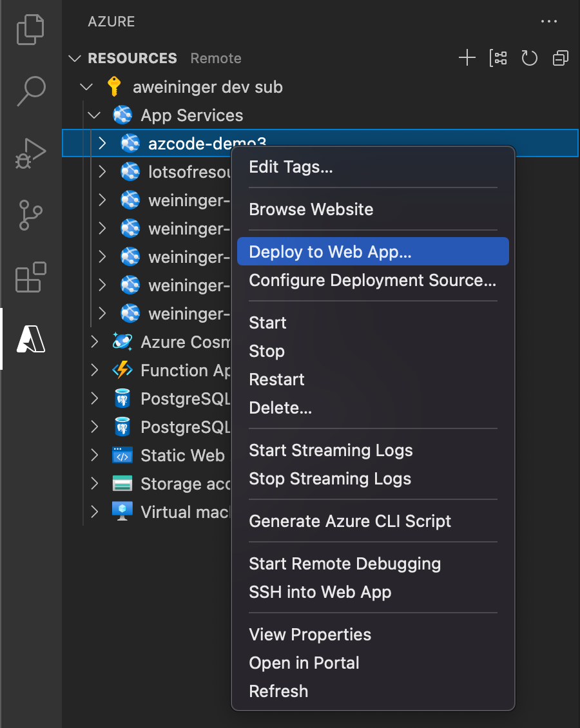Open the Run and Debug view
Image resolution: width=580 pixels, height=728 pixels.
coord(31,153)
